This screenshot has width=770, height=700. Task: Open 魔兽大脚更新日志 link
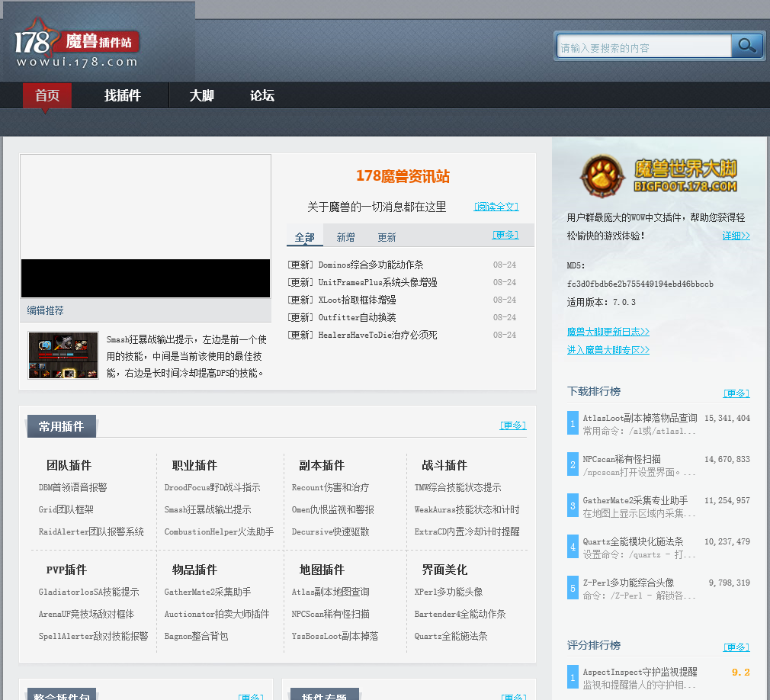(608, 332)
